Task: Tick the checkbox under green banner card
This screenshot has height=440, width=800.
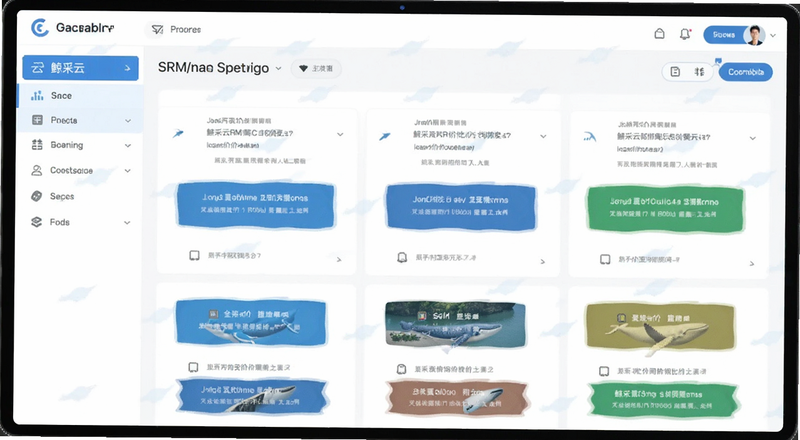Action: click(x=605, y=259)
